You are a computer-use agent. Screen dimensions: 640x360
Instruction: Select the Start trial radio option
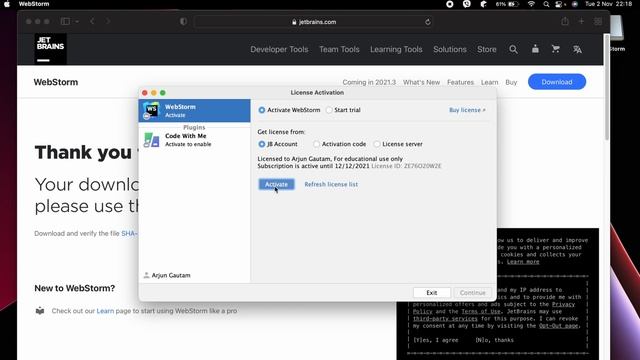tap(329, 110)
